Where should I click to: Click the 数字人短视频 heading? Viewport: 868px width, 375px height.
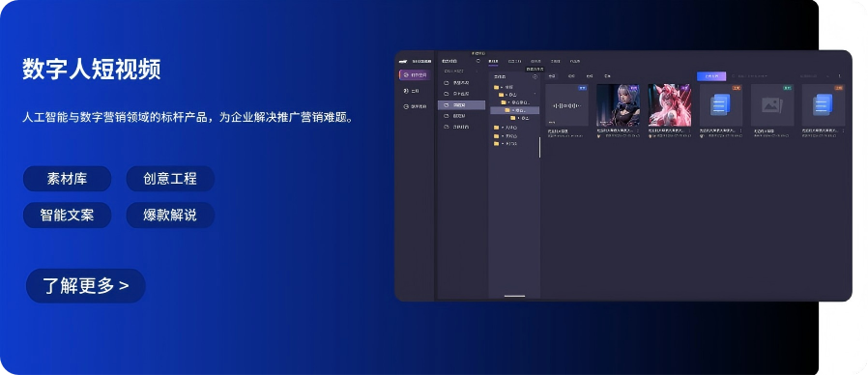(92, 70)
